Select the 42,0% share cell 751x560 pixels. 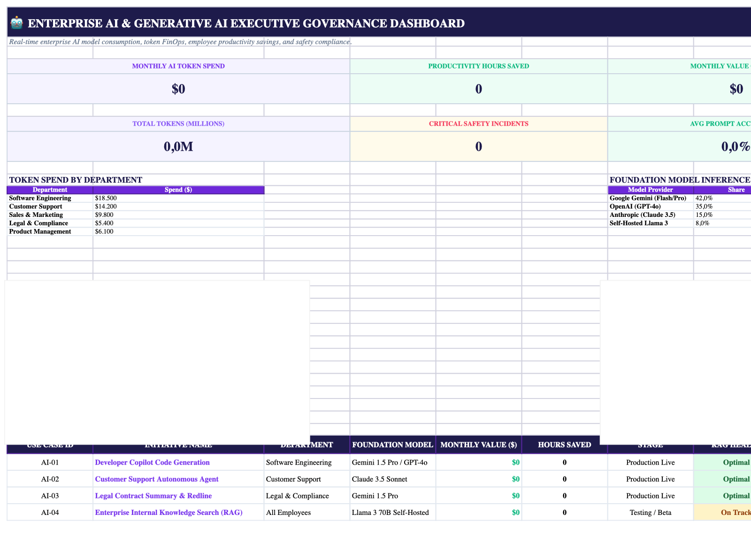click(722, 198)
